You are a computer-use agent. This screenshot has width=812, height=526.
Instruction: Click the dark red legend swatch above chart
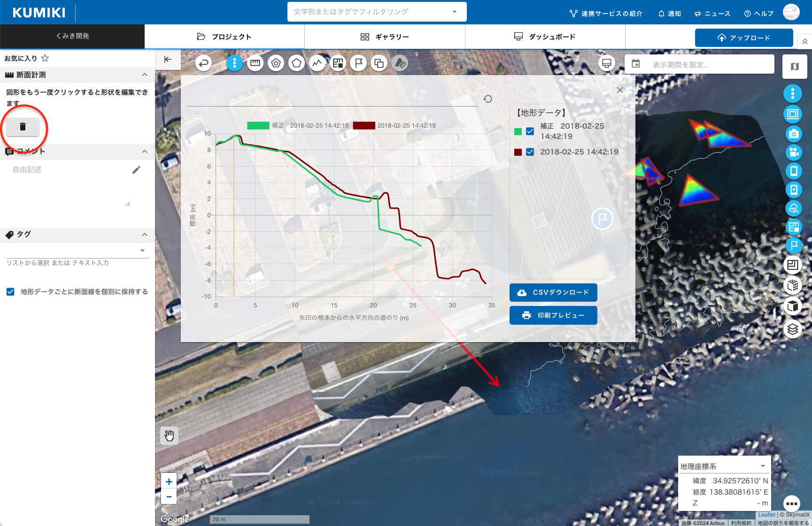pyautogui.click(x=364, y=125)
